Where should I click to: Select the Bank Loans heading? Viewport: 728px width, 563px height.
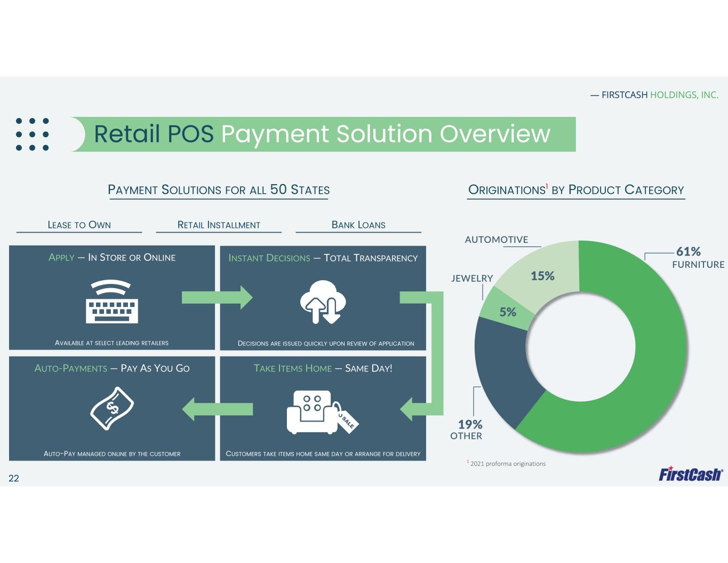(358, 225)
